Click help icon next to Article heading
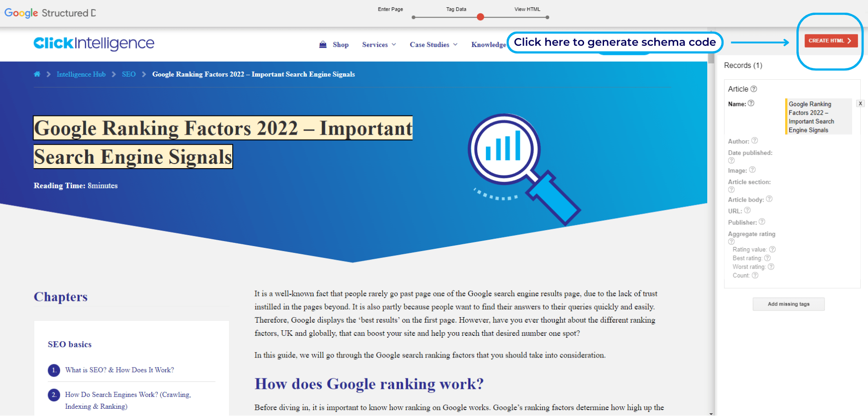868x416 pixels. pyautogui.click(x=754, y=89)
